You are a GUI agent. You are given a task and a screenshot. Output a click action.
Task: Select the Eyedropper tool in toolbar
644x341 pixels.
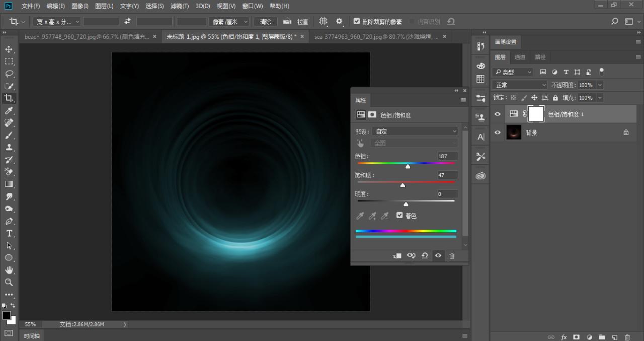click(x=9, y=111)
